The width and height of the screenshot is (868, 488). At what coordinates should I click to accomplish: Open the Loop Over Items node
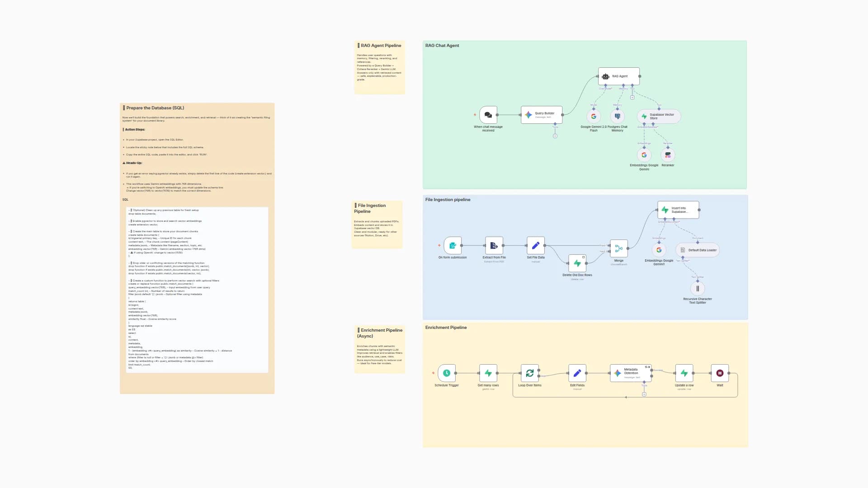point(529,373)
